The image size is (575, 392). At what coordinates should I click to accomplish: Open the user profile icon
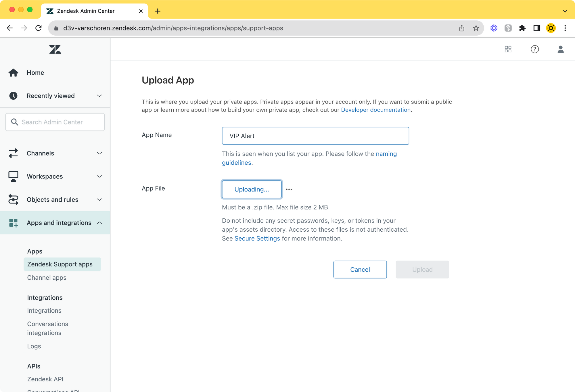pos(560,49)
